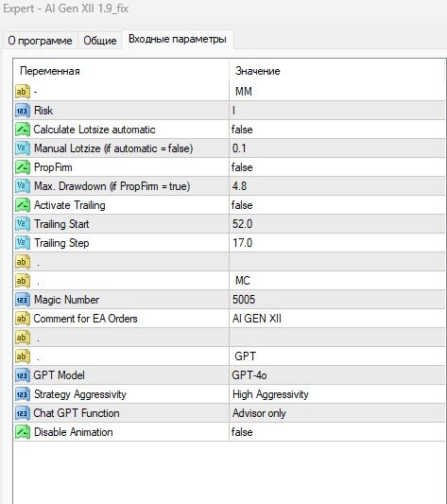This screenshot has width=447, height=504.
Task: Select the Calculate Lotsize automatic label
Action: click(95, 130)
